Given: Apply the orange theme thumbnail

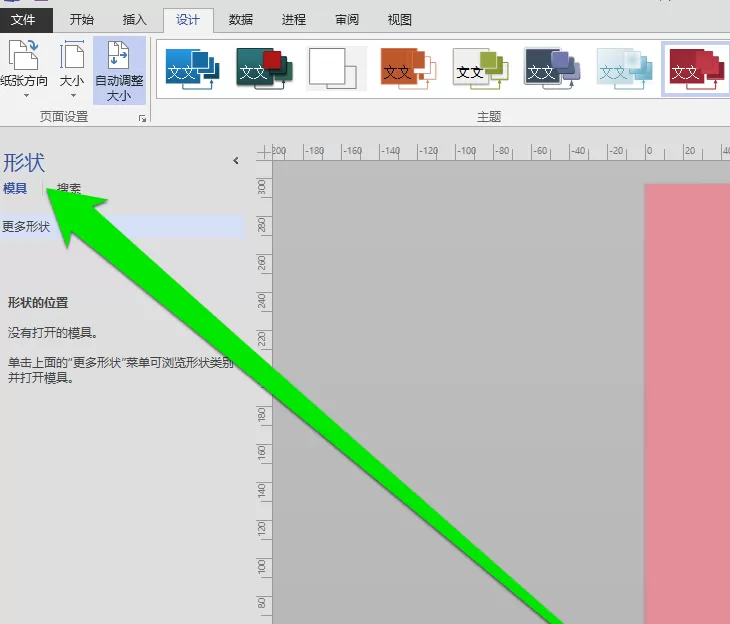Looking at the screenshot, I should [x=408, y=69].
